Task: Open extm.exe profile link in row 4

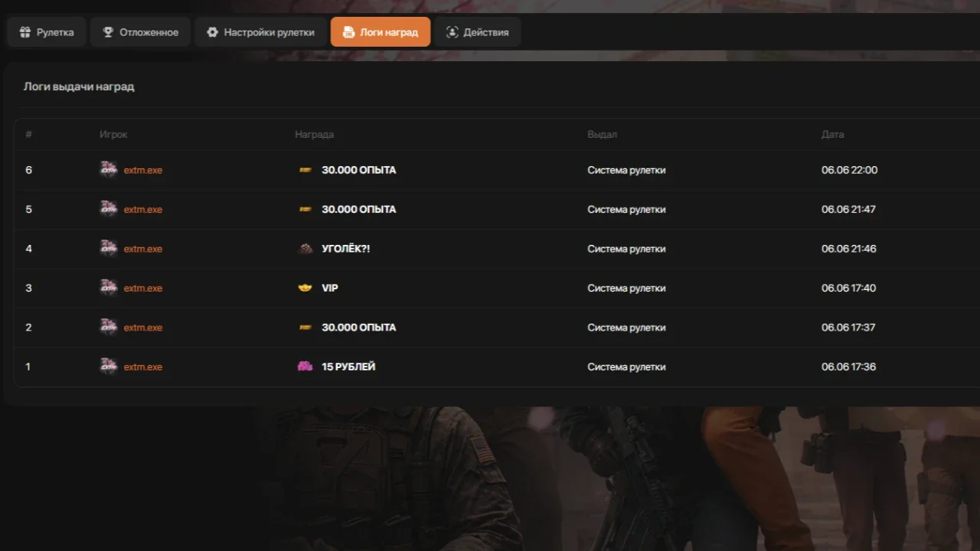Action: click(x=143, y=249)
